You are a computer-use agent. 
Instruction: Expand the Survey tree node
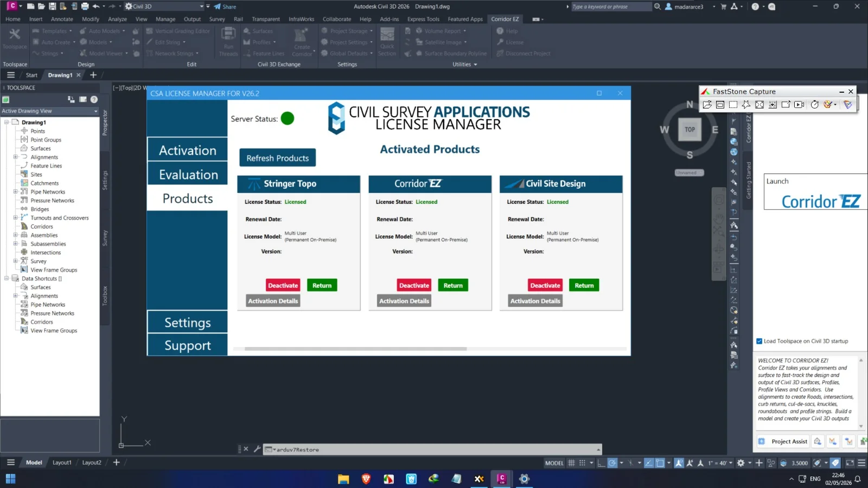point(15,261)
